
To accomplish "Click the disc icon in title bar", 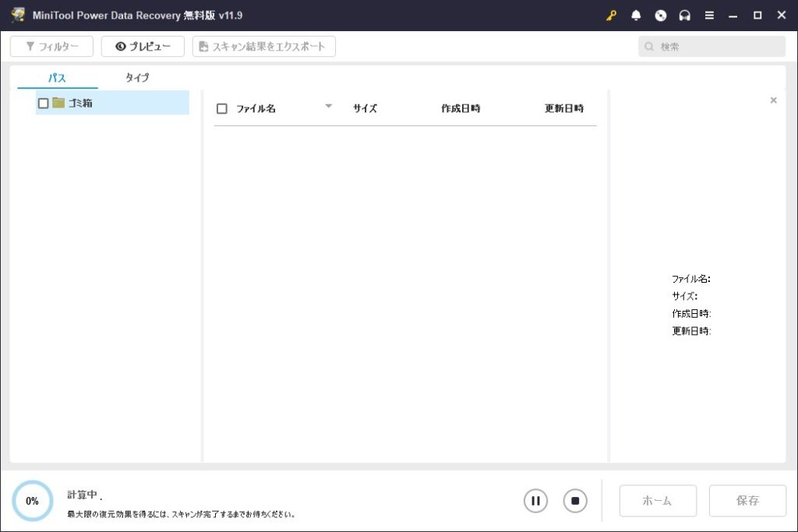I will click(661, 16).
